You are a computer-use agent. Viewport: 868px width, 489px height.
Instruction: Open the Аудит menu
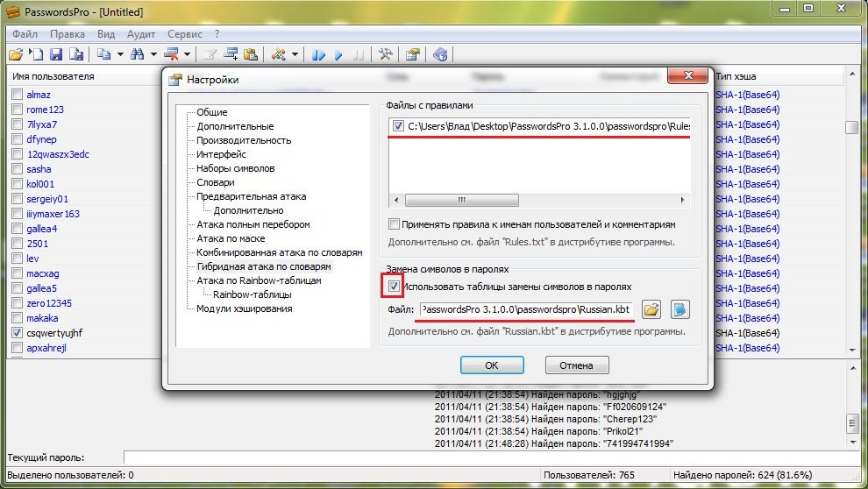(141, 33)
